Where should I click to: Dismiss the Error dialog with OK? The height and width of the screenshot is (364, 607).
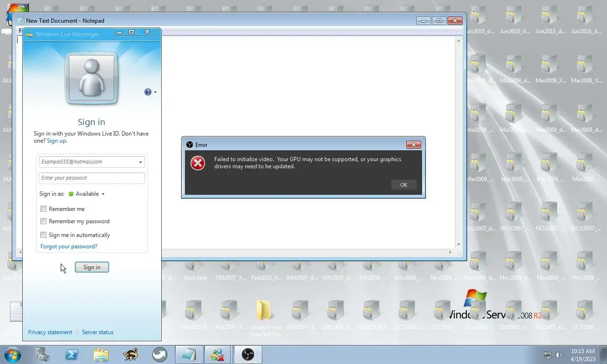point(404,185)
